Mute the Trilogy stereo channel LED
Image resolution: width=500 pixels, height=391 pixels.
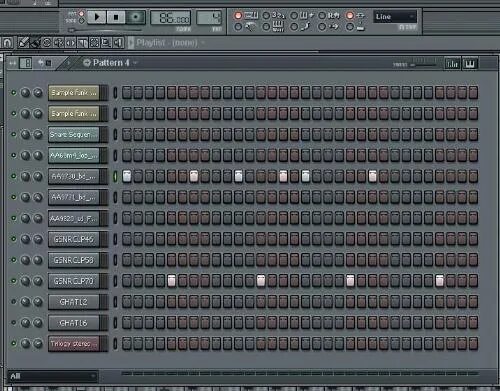[x=13, y=343]
